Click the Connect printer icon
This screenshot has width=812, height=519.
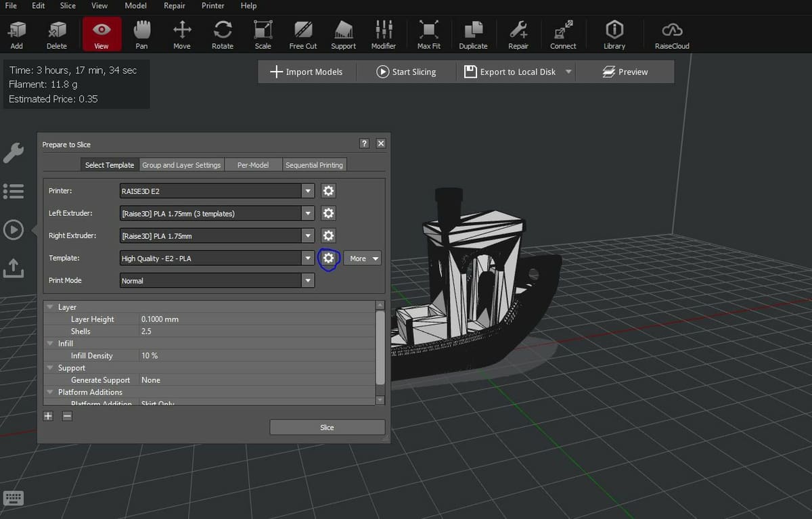563,35
